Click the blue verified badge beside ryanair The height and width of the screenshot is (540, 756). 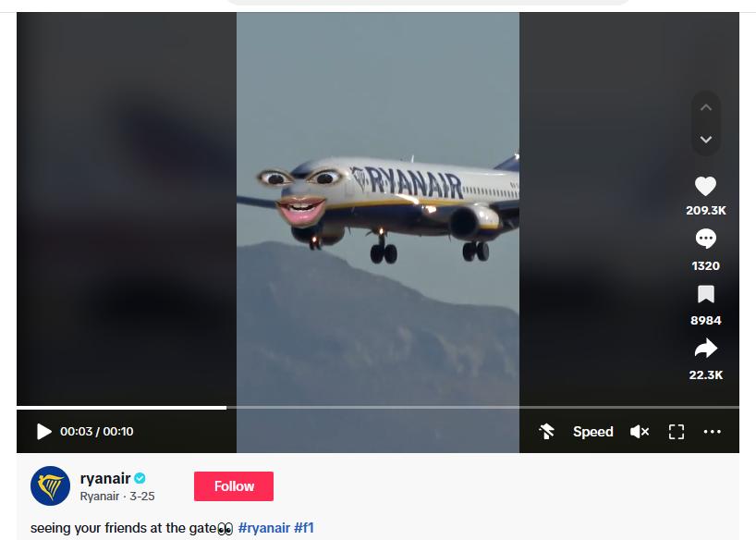[x=140, y=478]
